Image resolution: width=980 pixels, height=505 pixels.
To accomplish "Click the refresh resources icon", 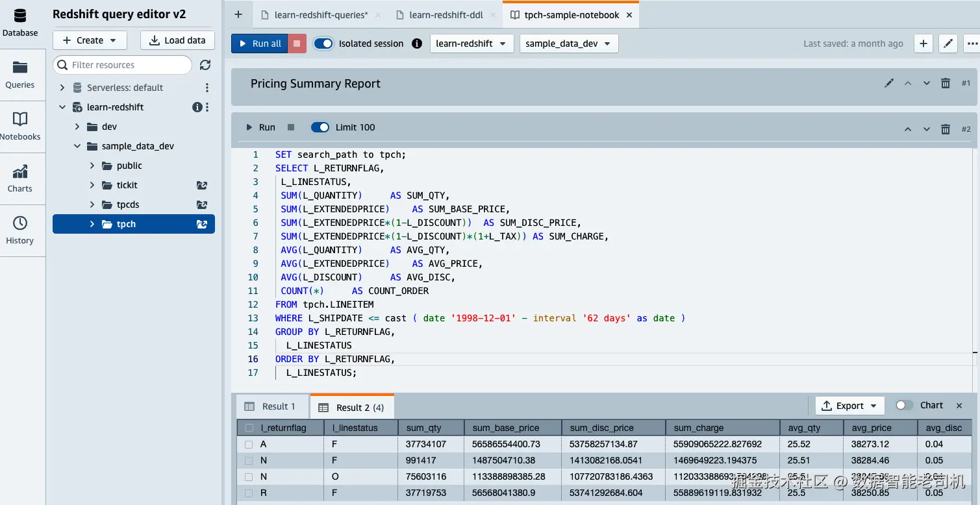I will 205,65.
